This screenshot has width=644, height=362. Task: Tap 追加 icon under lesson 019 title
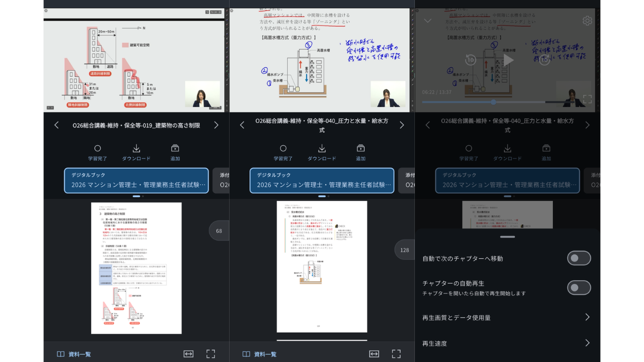pos(175,153)
